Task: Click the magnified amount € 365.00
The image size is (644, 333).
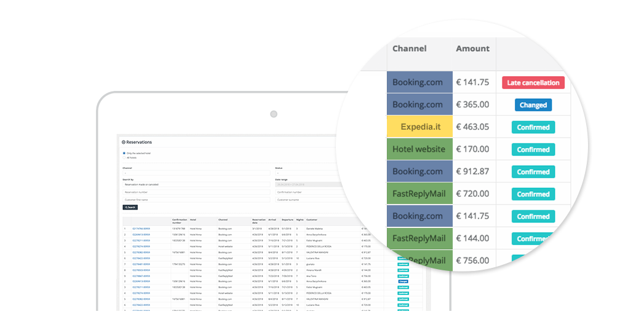Action: click(472, 104)
